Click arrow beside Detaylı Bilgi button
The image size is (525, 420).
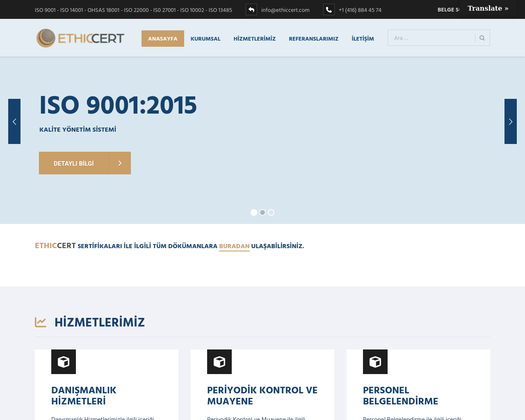point(120,163)
